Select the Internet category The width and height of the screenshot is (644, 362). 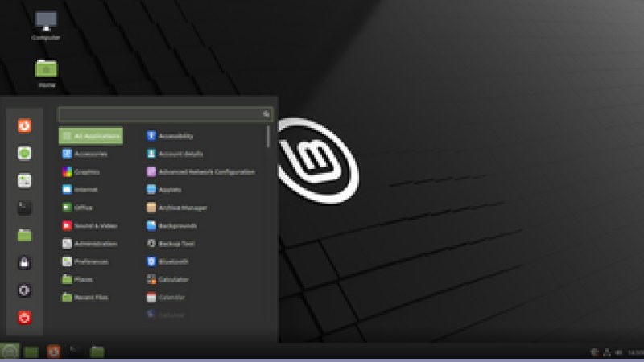91,190
